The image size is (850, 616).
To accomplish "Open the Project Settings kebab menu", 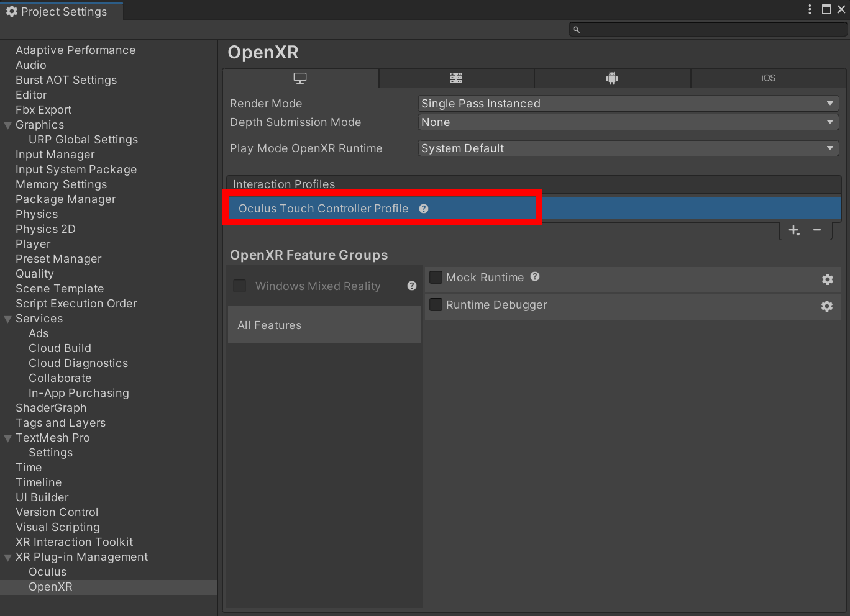I will click(x=810, y=9).
